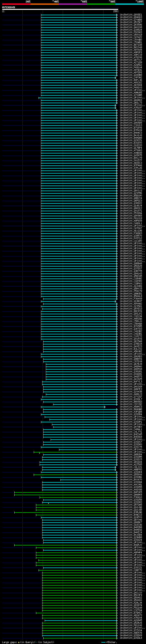Select hit UniRef100_P36409

(131, 299)
